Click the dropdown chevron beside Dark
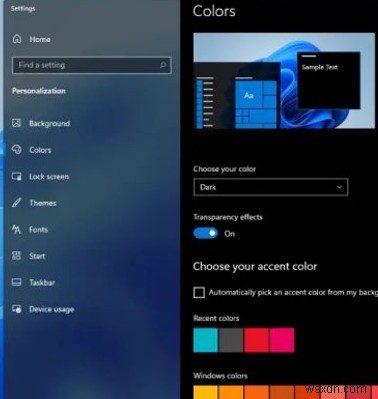This screenshot has width=378, height=399. pos(339,187)
